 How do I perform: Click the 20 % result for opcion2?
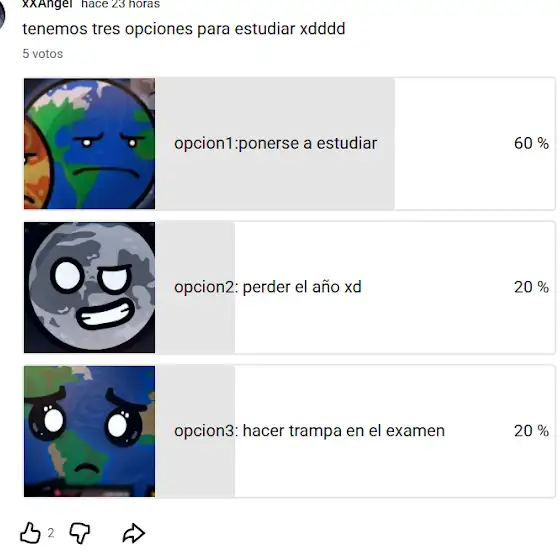531,287
